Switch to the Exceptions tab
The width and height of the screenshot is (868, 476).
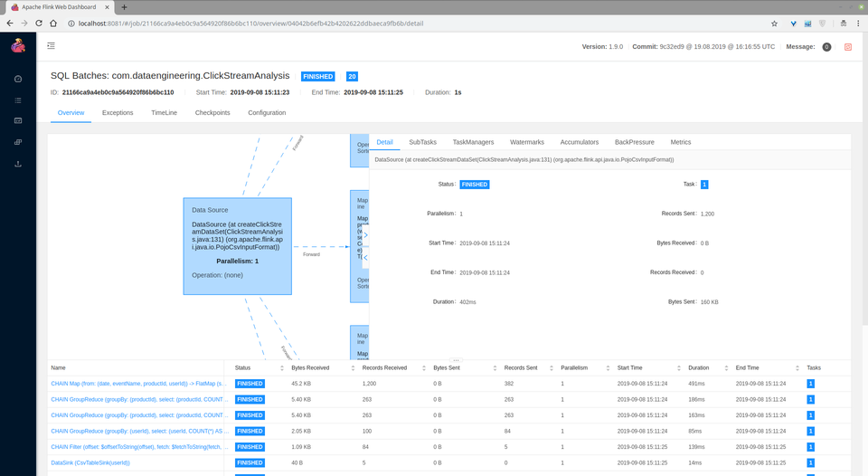(118, 112)
